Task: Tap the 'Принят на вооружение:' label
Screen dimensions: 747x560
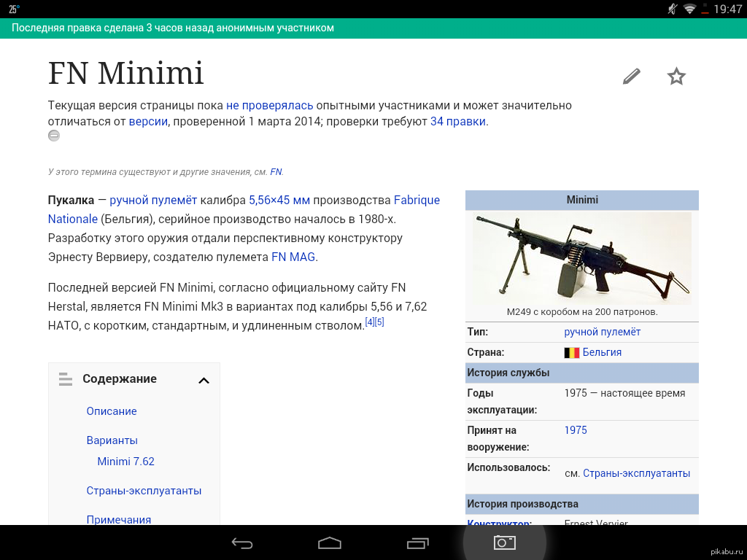Action: click(x=498, y=438)
